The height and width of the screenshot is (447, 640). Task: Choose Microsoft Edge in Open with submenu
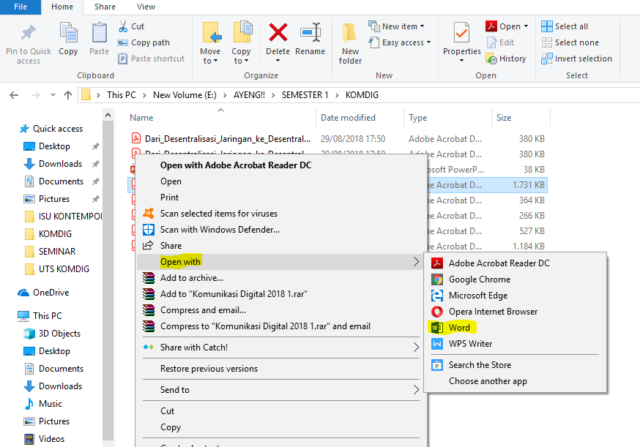(515, 296)
